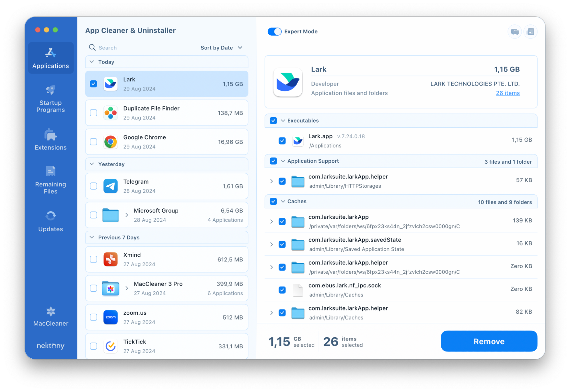Sort applications by Date dropdown
Screen dimensions: 570x392
click(x=221, y=47)
